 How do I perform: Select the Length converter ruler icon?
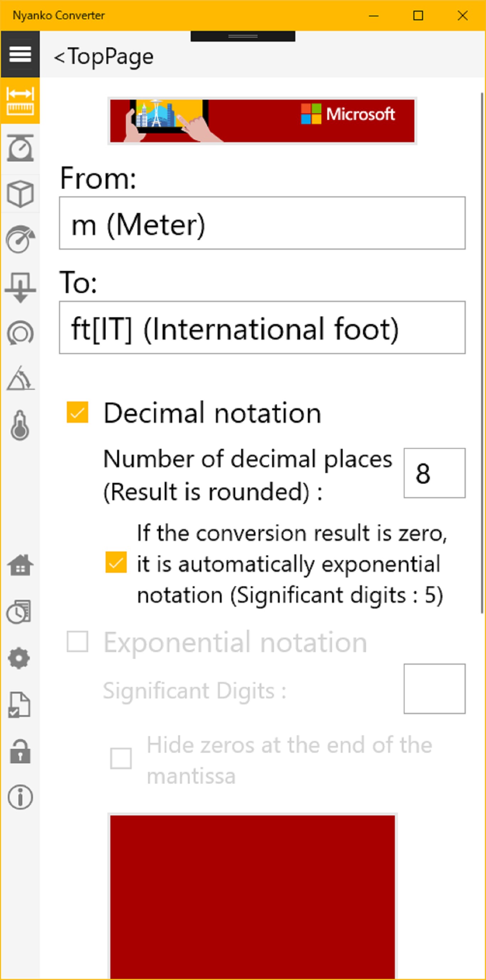pyautogui.click(x=20, y=101)
